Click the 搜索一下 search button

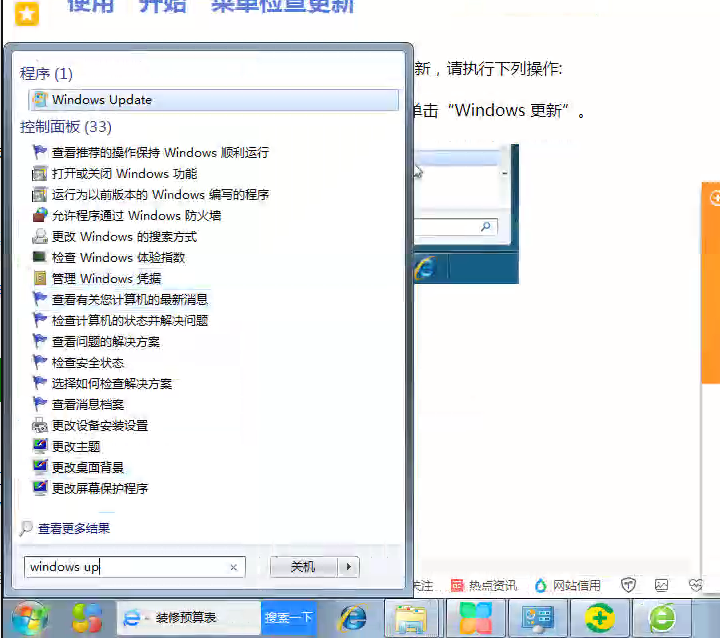point(288,618)
